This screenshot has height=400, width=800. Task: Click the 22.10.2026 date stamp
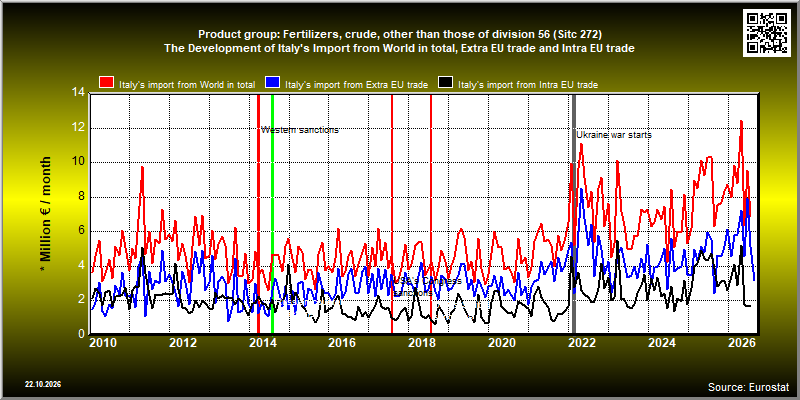(43, 384)
